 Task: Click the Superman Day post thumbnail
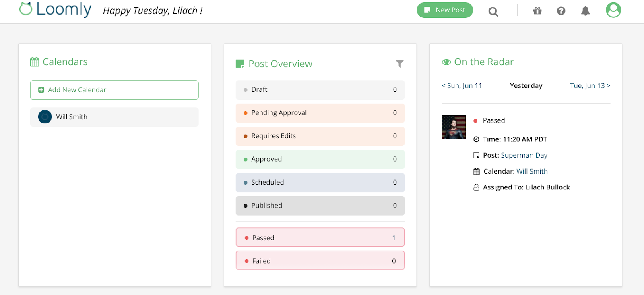click(x=454, y=127)
